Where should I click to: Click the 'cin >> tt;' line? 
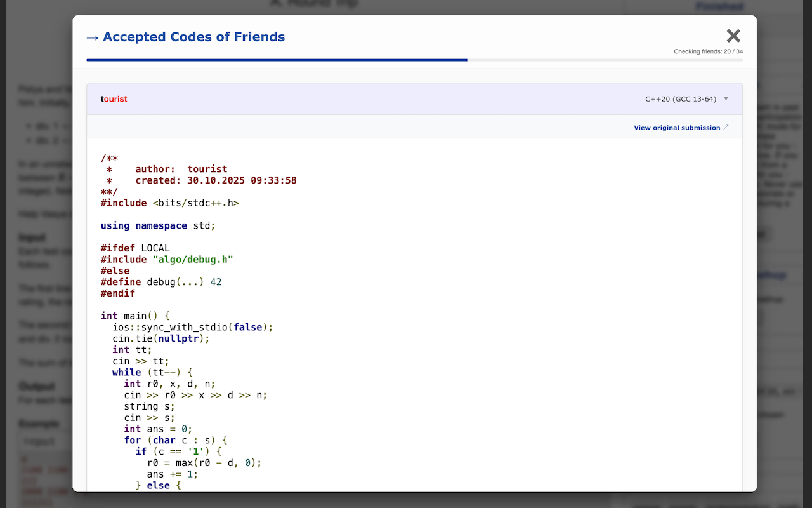coord(141,361)
